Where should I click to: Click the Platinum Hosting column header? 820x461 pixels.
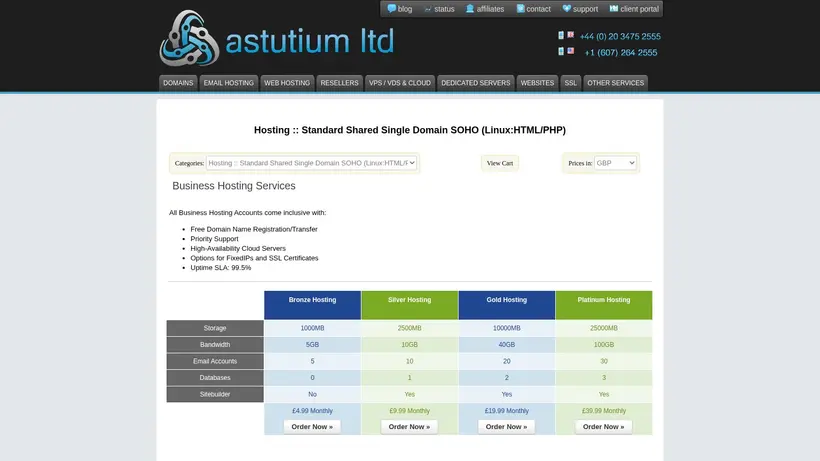[x=603, y=305]
